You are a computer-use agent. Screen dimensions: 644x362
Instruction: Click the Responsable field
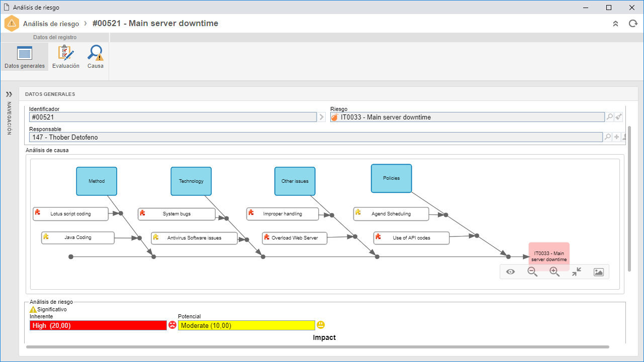[x=316, y=137]
